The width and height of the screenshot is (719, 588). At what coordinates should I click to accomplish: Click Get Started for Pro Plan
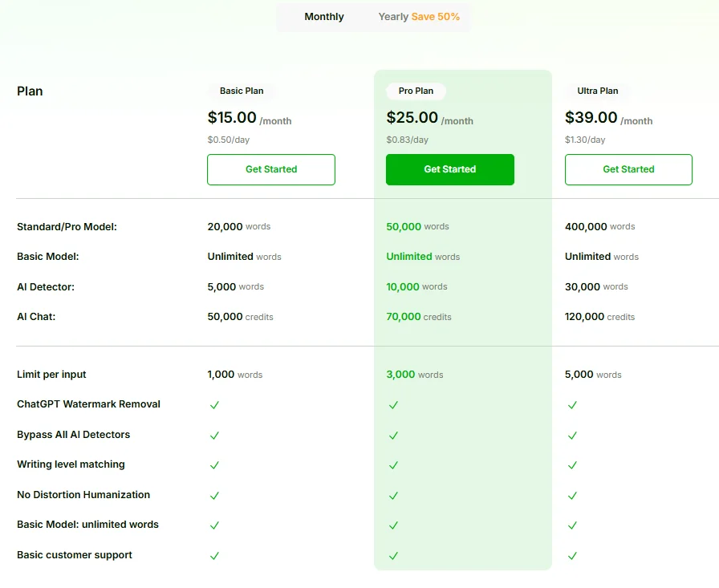[x=450, y=169]
